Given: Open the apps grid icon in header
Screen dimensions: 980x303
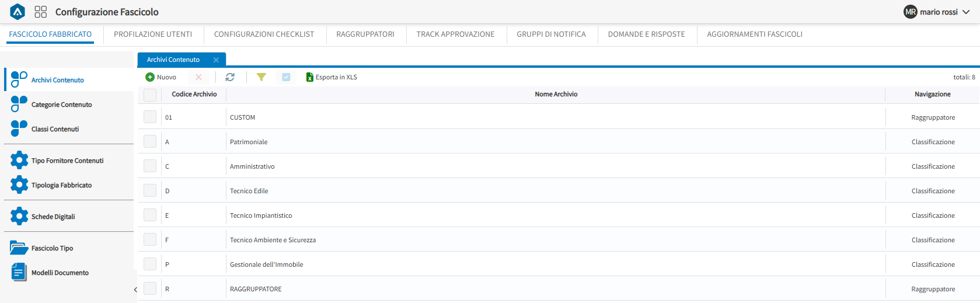Looking at the screenshot, I should click(41, 12).
